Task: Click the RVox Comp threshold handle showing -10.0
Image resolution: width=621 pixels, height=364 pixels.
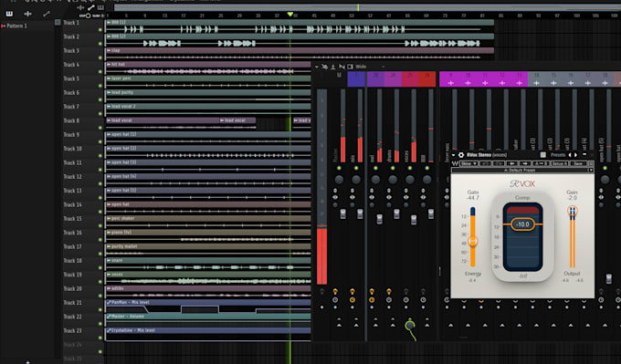Action: point(522,224)
